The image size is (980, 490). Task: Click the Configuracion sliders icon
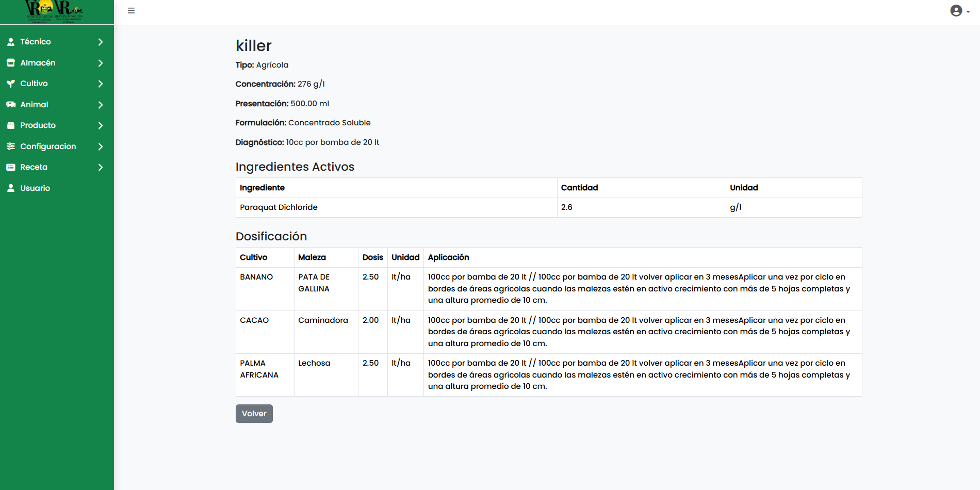click(x=11, y=146)
